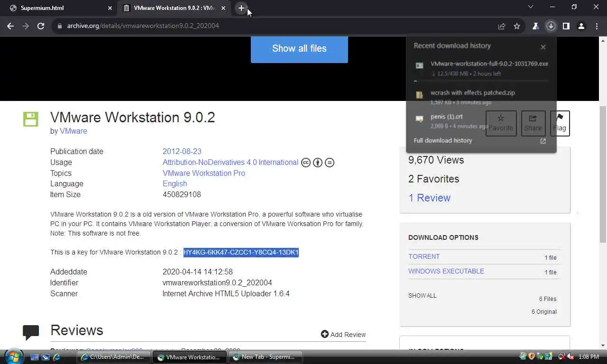Click the lock icon in address bar

point(59,26)
